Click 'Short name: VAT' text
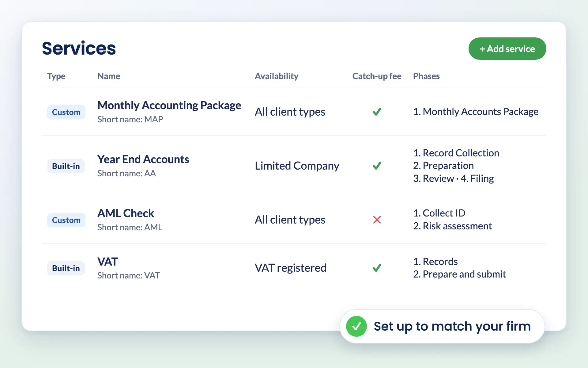Screen dimensions: 588x368 128,275
